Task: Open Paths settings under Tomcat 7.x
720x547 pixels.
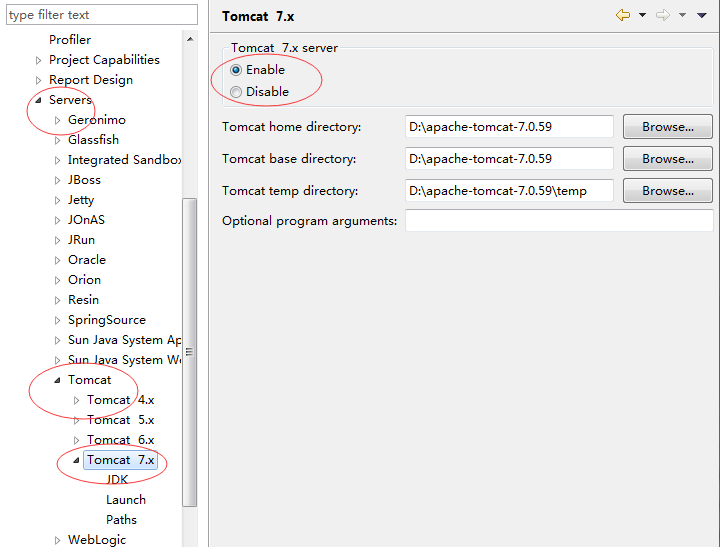Action: [121, 520]
